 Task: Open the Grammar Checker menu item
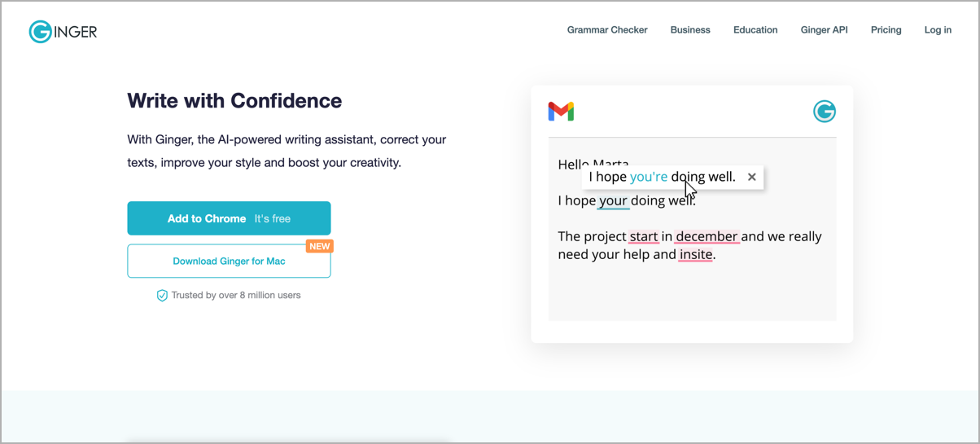click(607, 30)
